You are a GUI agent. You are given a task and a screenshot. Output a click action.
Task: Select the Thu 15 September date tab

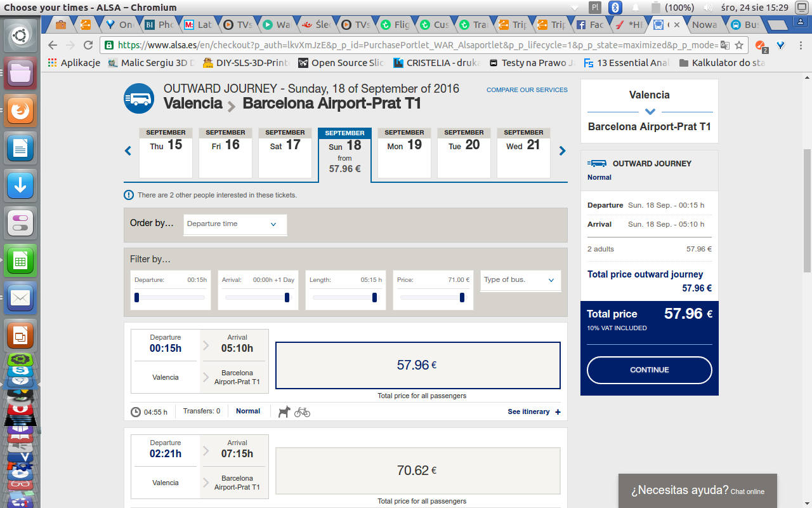pyautogui.click(x=166, y=152)
